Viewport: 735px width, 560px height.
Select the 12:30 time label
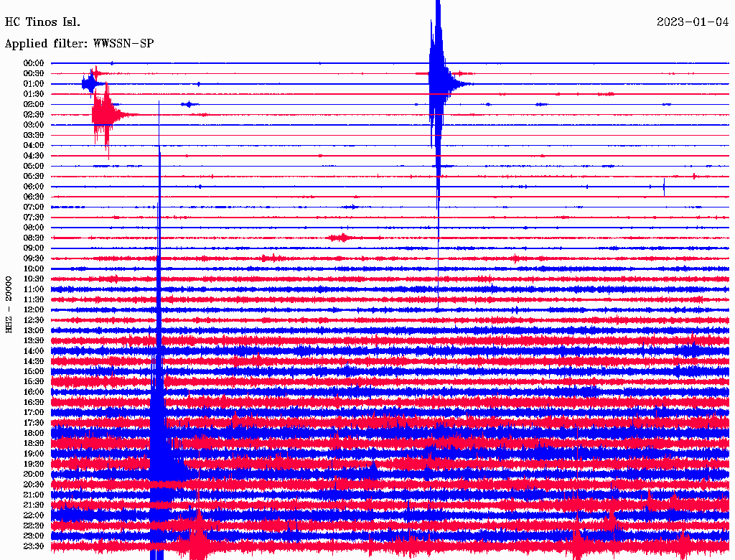(34, 320)
